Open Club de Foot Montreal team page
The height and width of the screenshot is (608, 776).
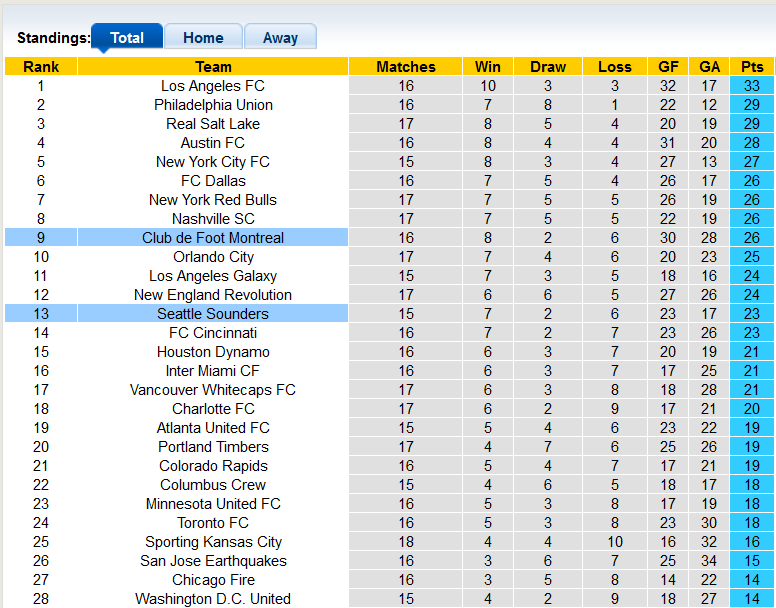pos(213,238)
